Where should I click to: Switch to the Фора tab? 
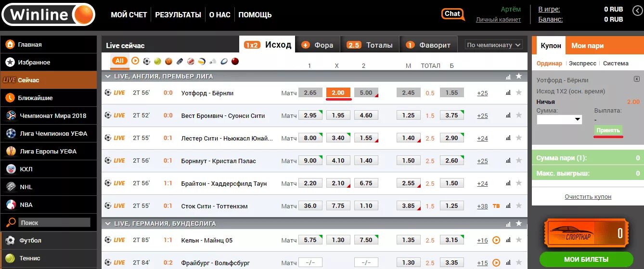[318, 45]
